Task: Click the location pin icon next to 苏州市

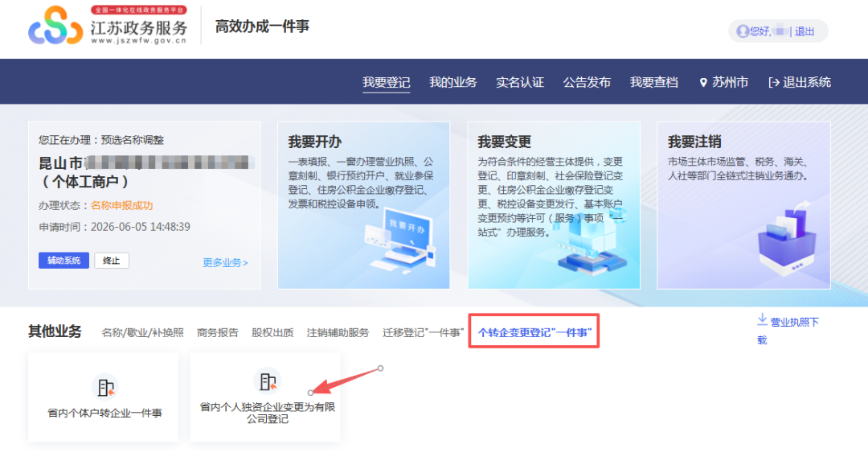Action: coord(703,83)
